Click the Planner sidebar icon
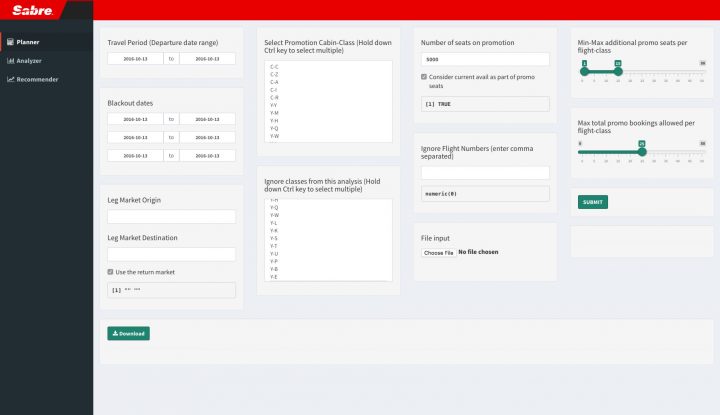720x415 pixels. tap(9, 42)
